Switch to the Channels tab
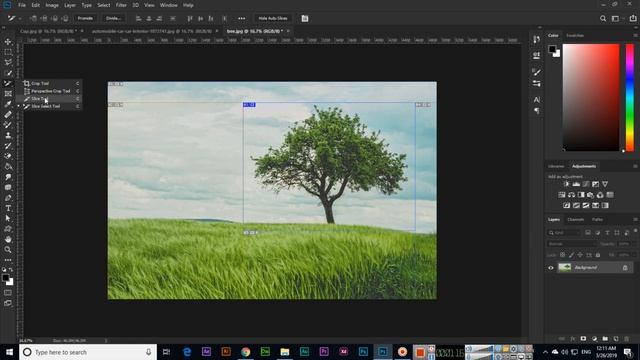The image size is (640, 360). point(576,220)
